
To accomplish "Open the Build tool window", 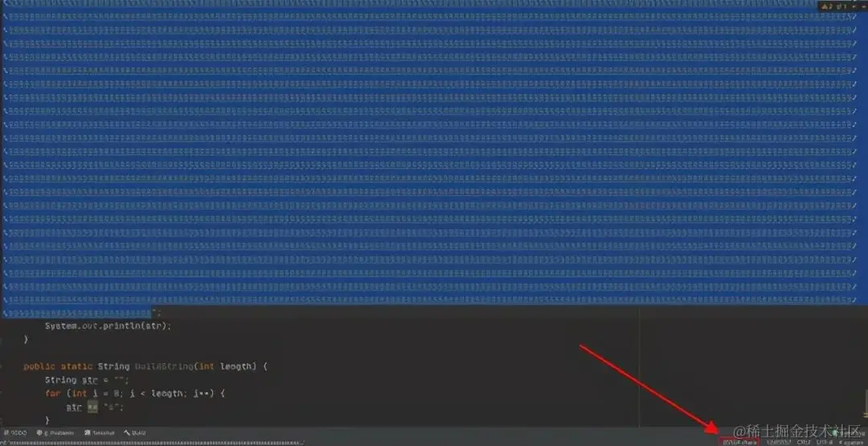I will pyautogui.click(x=135, y=432).
